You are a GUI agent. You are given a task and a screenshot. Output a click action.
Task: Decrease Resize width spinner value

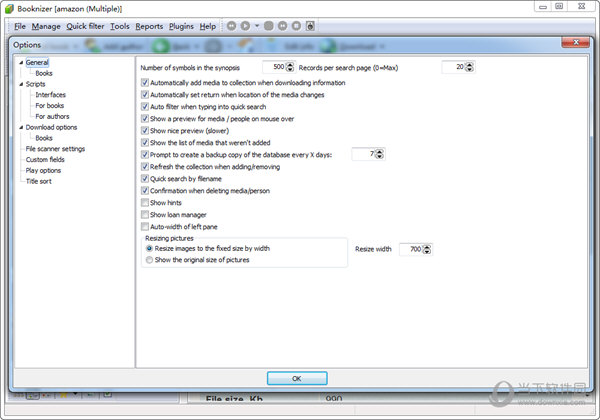pos(427,252)
